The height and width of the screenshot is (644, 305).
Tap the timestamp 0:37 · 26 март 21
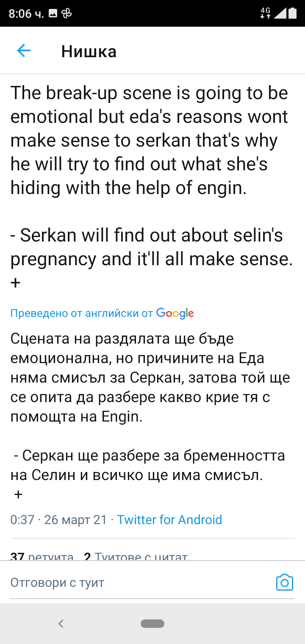tap(58, 519)
